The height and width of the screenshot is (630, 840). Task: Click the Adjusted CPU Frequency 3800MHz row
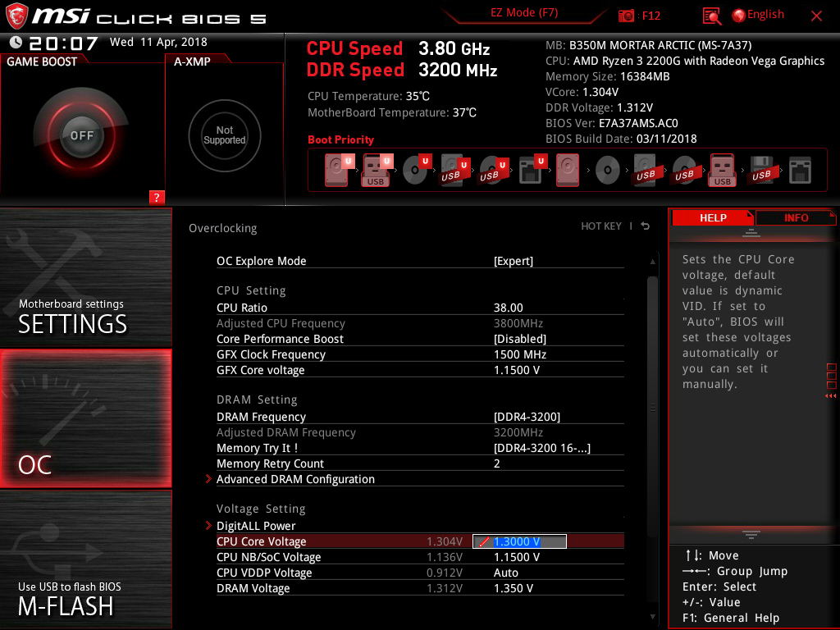click(x=420, y=323)
